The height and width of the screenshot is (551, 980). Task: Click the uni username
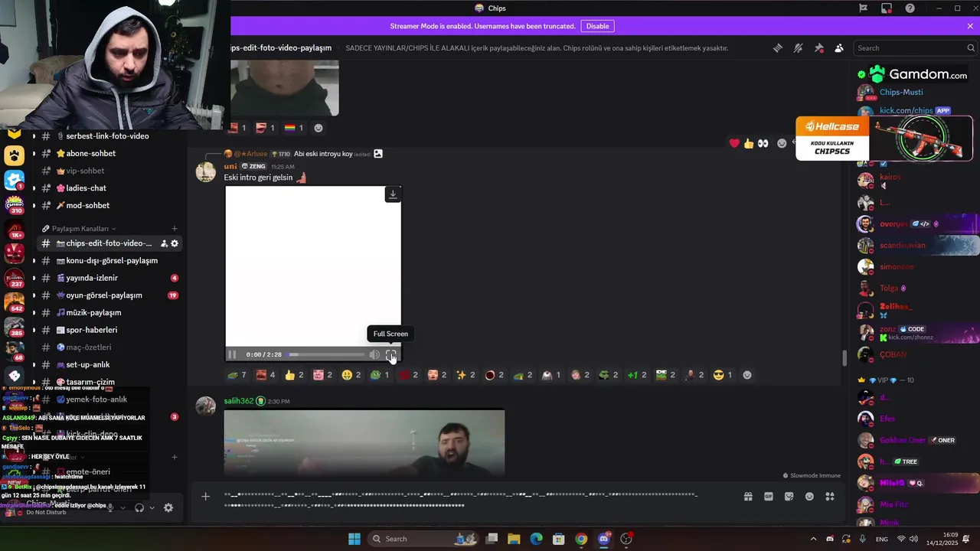(x=230, y=166)
